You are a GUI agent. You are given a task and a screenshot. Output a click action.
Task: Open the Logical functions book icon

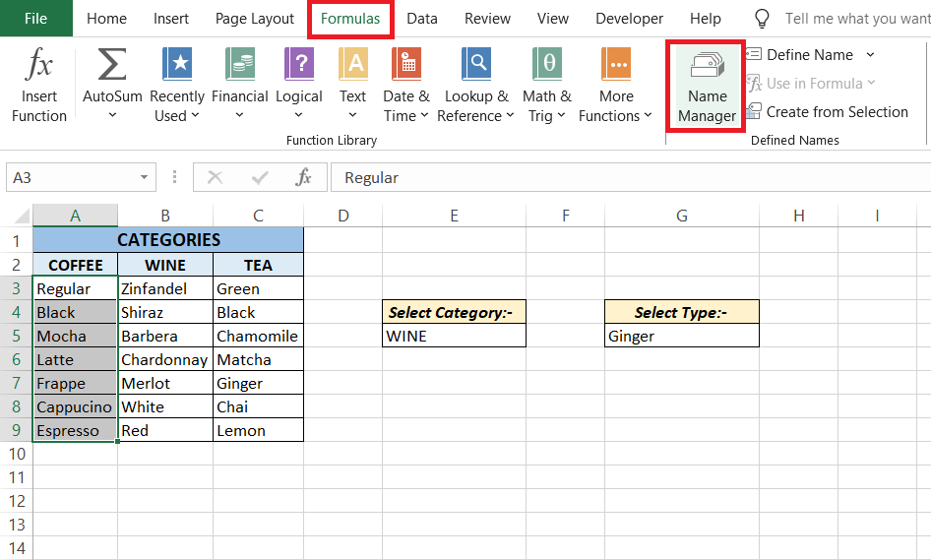(298, 64)
